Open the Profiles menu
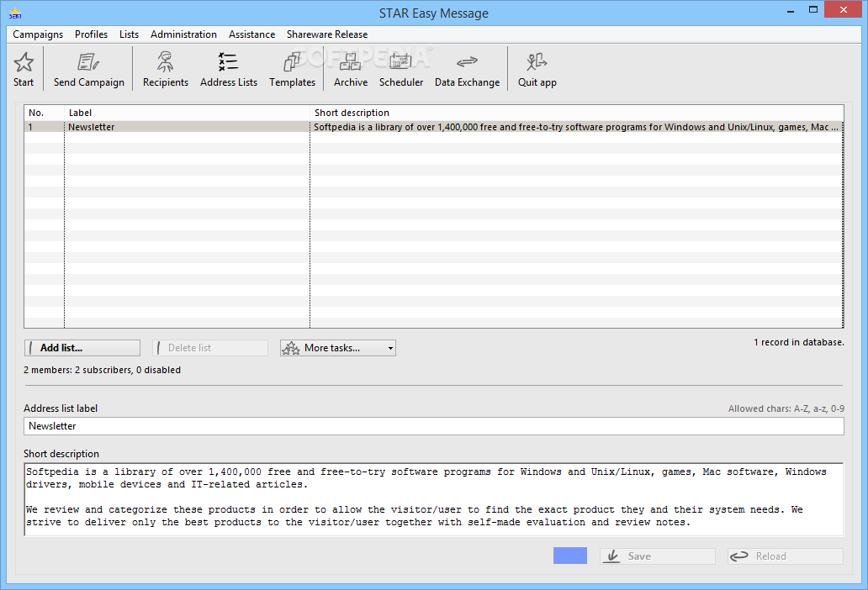Image resolution: width=868 pixels, height=590 pixels. pos(92,34)
